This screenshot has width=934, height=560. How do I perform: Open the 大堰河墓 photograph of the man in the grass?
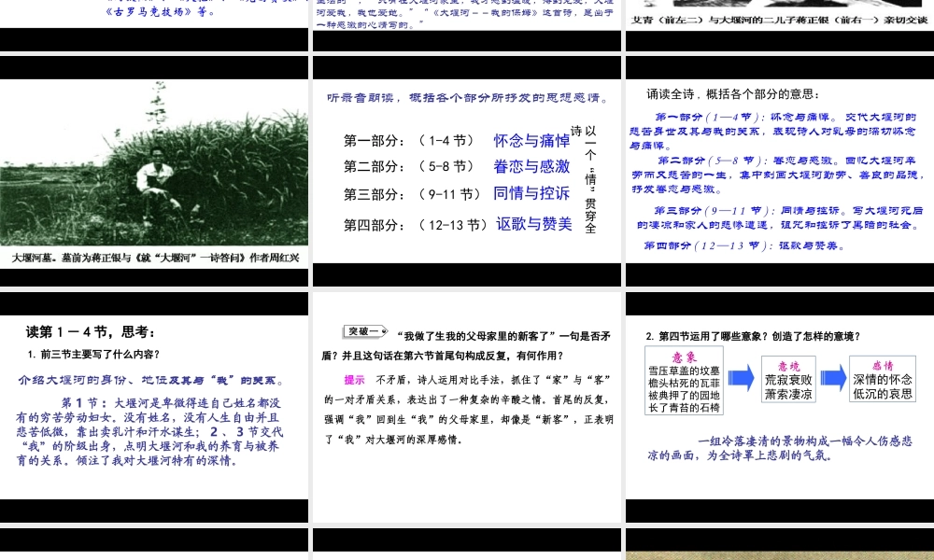tap(154, 163)
